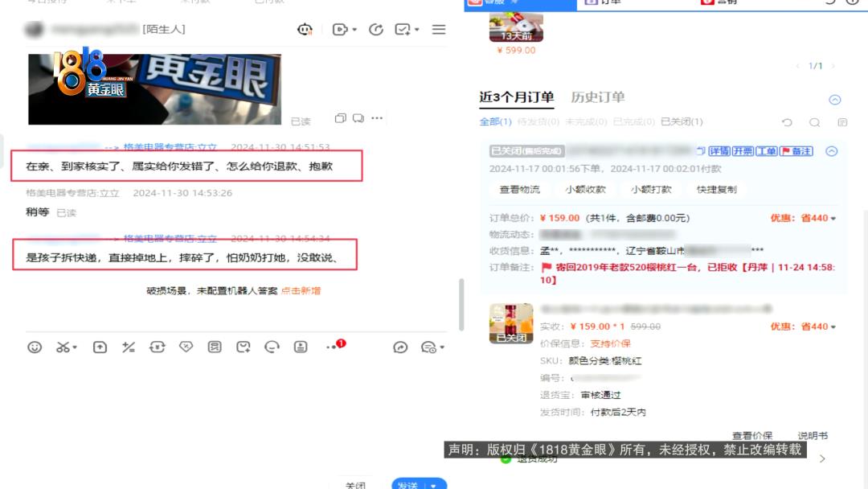Switch to the 历史订单 tab
The image size is (868, 489).
point(598,97)
